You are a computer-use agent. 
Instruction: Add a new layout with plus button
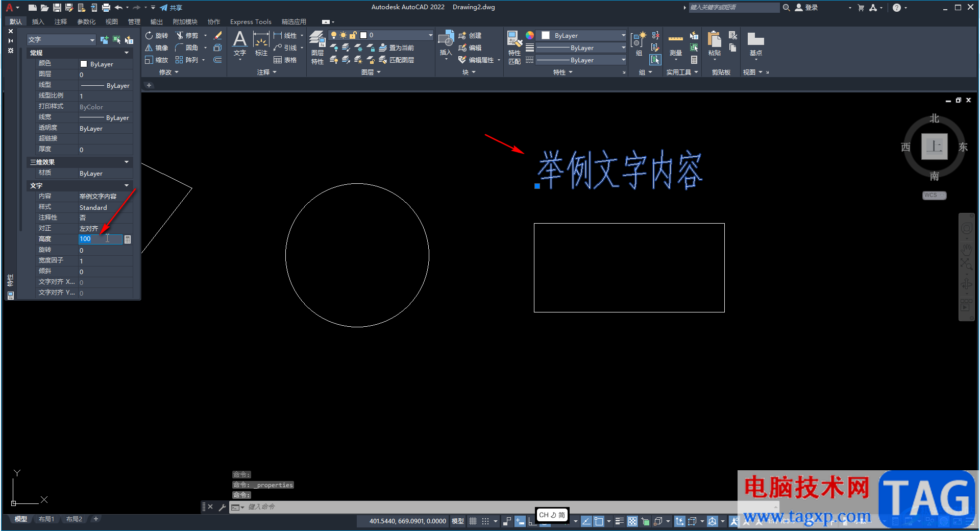coord(95,519)
